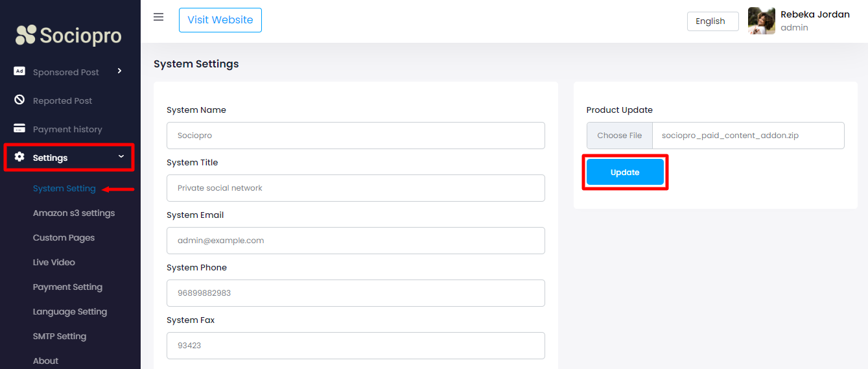868x369 pixels.
Task: Open Amazon s3 settings page
Action: (x=74, y=213)
